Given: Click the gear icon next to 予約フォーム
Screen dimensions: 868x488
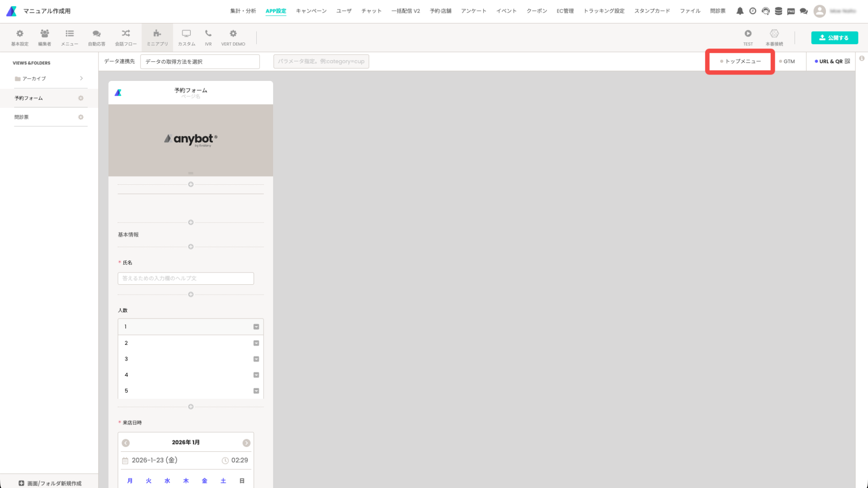Looking at the screenshot, I should (81, 98).
